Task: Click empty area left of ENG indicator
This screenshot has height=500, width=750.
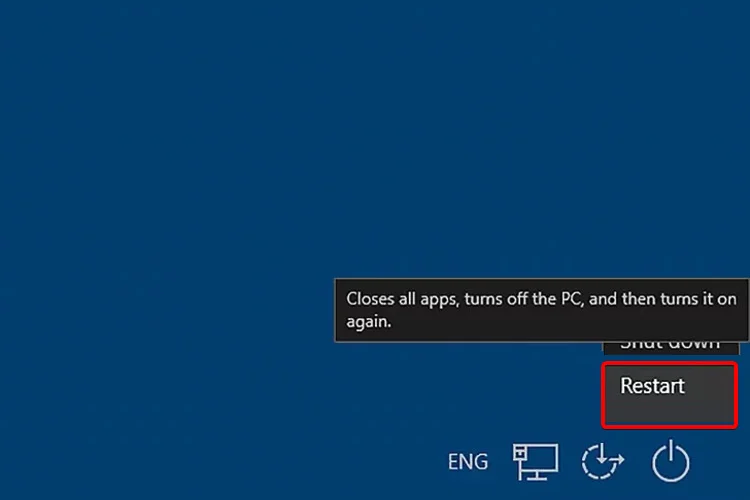Action: pyautogui.click(x=287, y=462)
